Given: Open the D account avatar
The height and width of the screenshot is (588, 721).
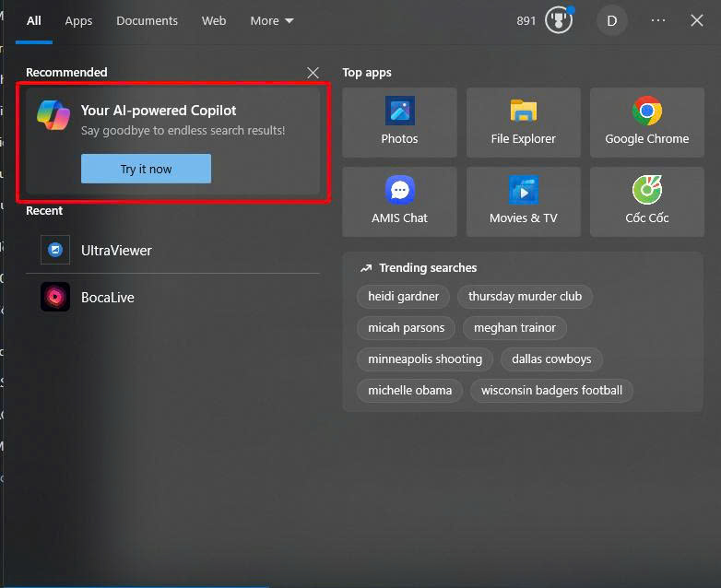Looking at the screenshot, I should 611,20.
